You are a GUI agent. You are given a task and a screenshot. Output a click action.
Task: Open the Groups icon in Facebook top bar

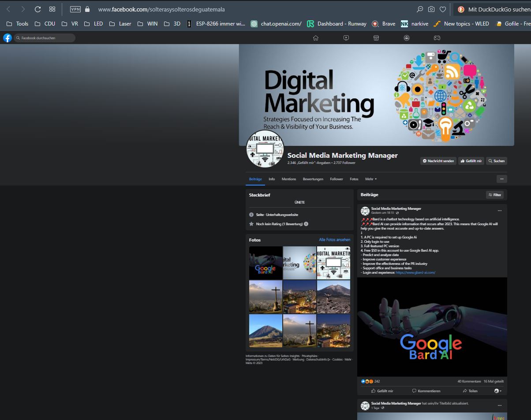tap(407, 38)
